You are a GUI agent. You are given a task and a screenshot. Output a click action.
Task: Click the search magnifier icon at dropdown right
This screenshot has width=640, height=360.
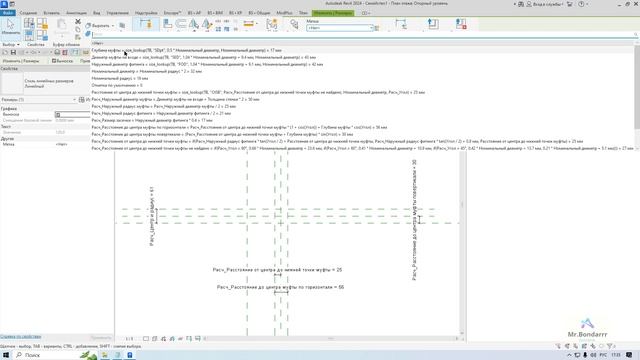coord(636,35)
